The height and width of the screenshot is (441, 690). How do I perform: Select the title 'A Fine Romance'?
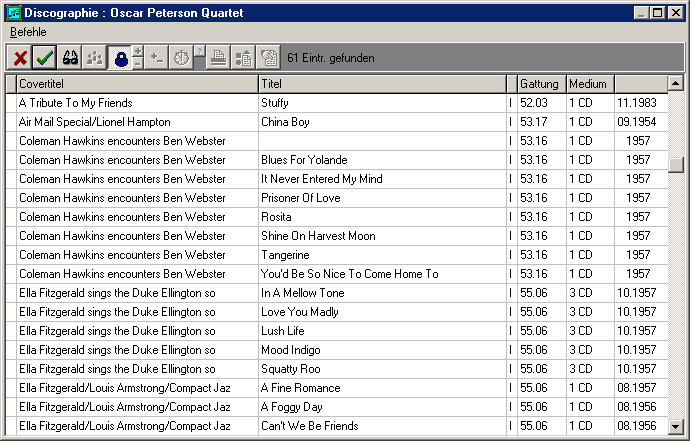tap(301, 388)
